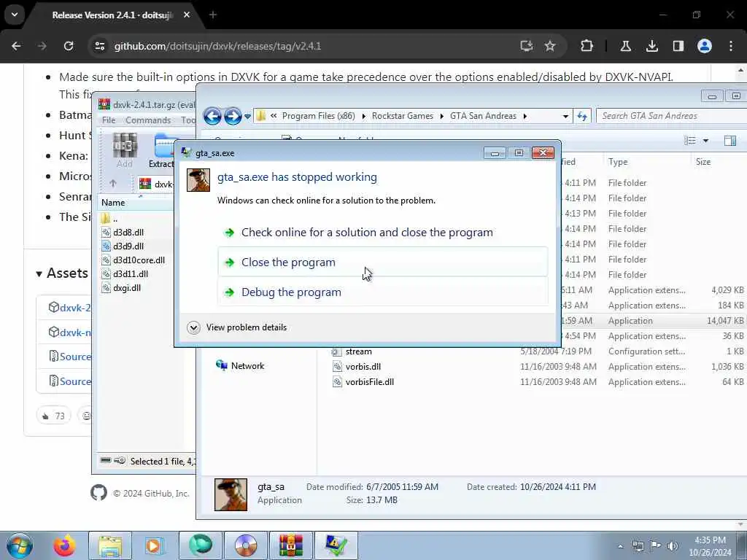Toggle the Explorer preview pane
747x560 pixels.
click(729, 141)
